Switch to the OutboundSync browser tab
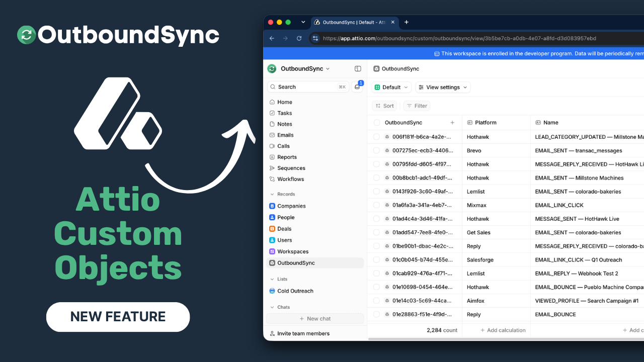 [x=354, y=22]
